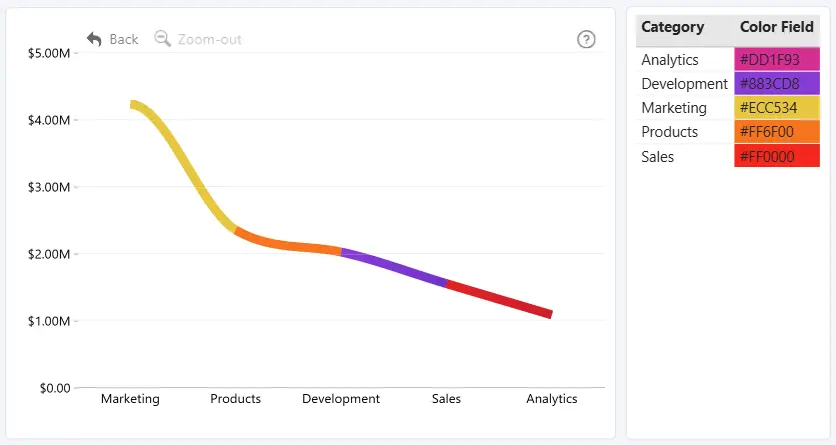Click the #883CD8 purple color cell
The width and height of the screenshot is (836, 445).
tap(777, 84)
